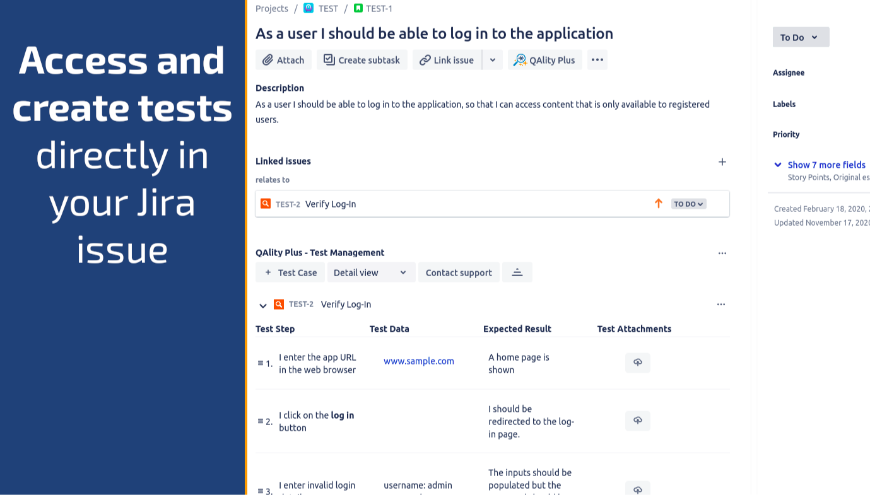Open TEST-1 issue breadcrumb
Screen dimensions: 870x495
tap(379, 8)
